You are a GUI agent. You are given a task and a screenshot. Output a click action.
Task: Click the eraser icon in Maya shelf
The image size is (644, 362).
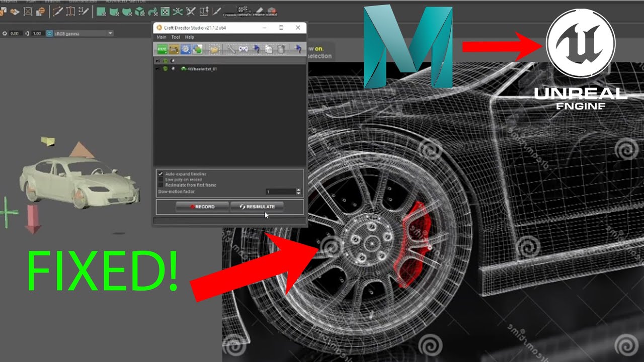tap(259, 10)
